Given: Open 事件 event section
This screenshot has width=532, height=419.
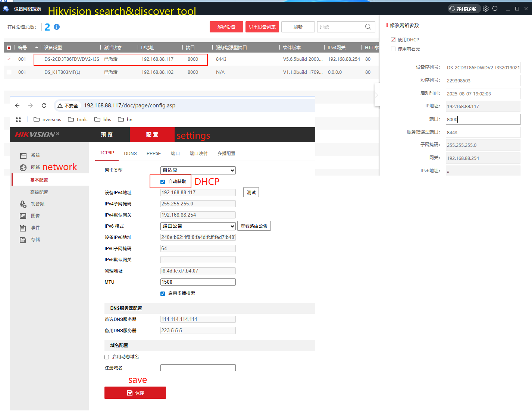Looking at the screenshot, I should pos(35,228).
